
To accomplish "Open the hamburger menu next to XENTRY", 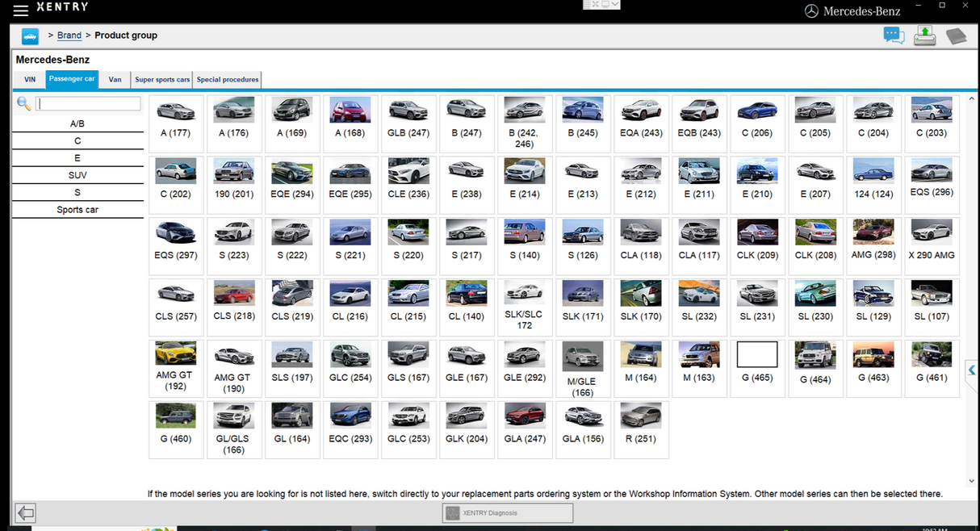I will pos(20,10).
